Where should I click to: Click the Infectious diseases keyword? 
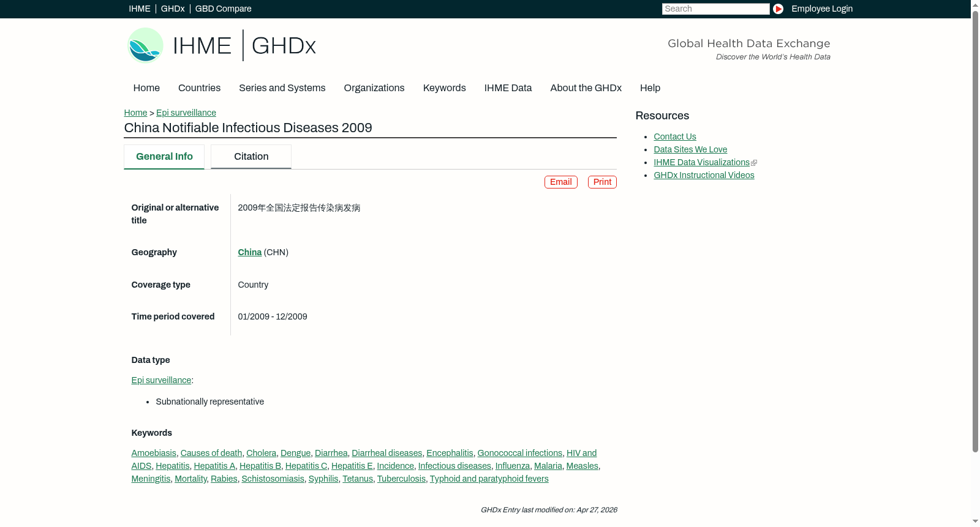tap(454, 466)
